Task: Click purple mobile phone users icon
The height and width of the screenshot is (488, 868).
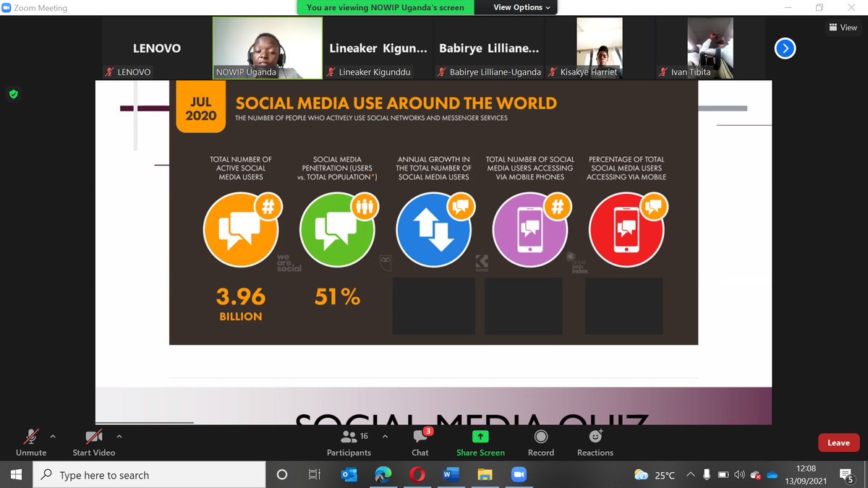Action: [530, 231]
